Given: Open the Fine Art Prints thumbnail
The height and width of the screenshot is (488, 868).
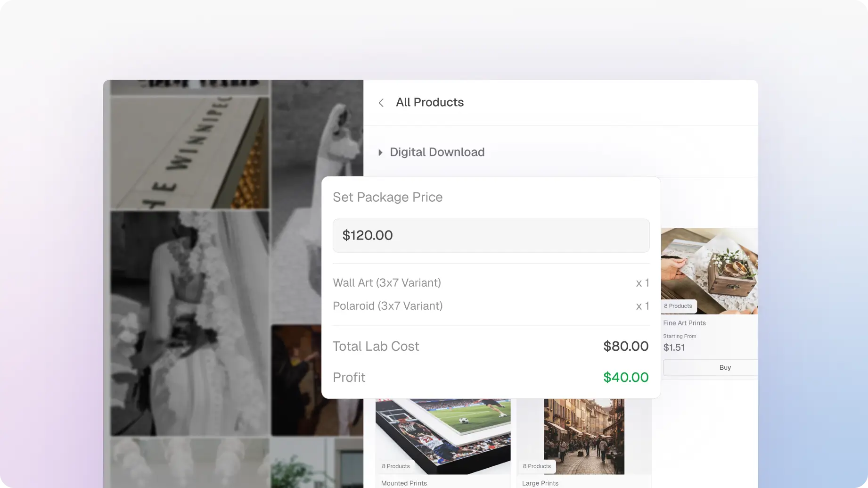Looking at the screenshot, I should [709, 271].
